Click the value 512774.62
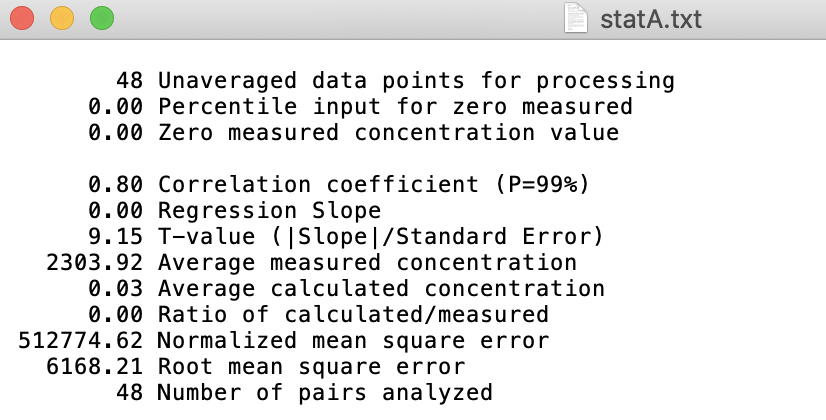The height and width of the screenshot is (420, 826). (81, 340)
